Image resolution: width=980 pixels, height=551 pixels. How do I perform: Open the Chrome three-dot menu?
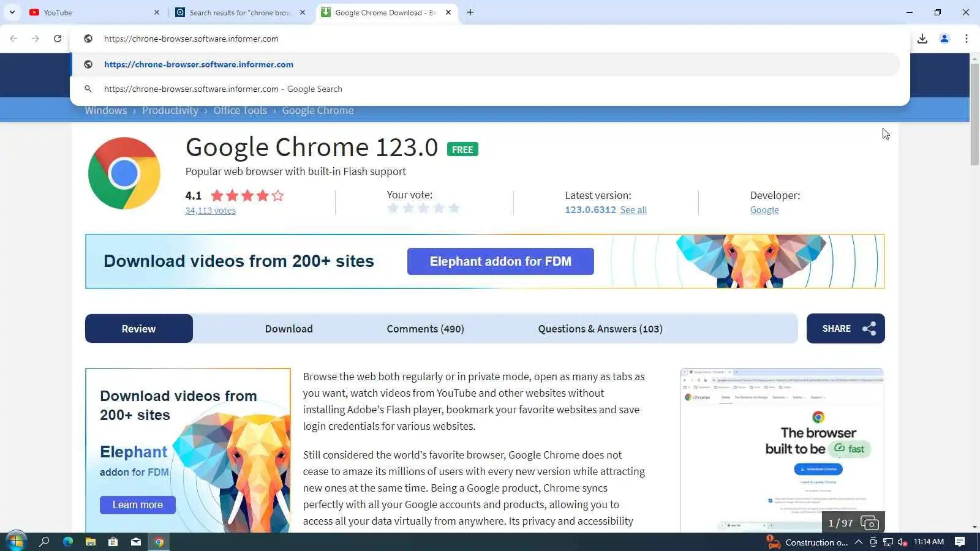click(967, 39)
